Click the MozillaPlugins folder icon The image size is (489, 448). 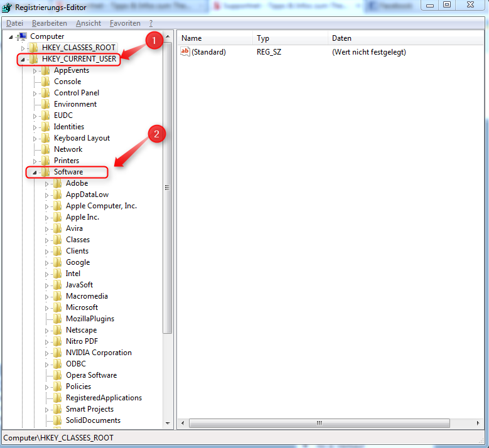pos(57,319)
